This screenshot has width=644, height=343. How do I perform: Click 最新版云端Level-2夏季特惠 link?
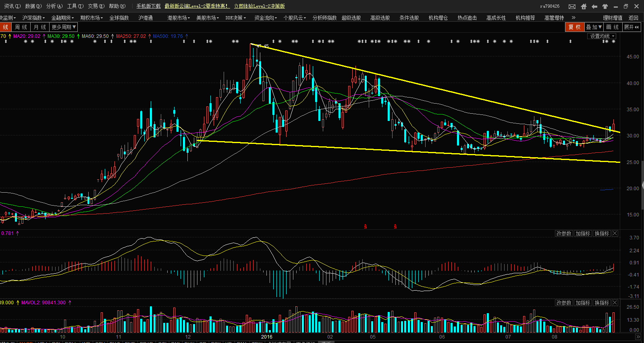tap(197, 6)
